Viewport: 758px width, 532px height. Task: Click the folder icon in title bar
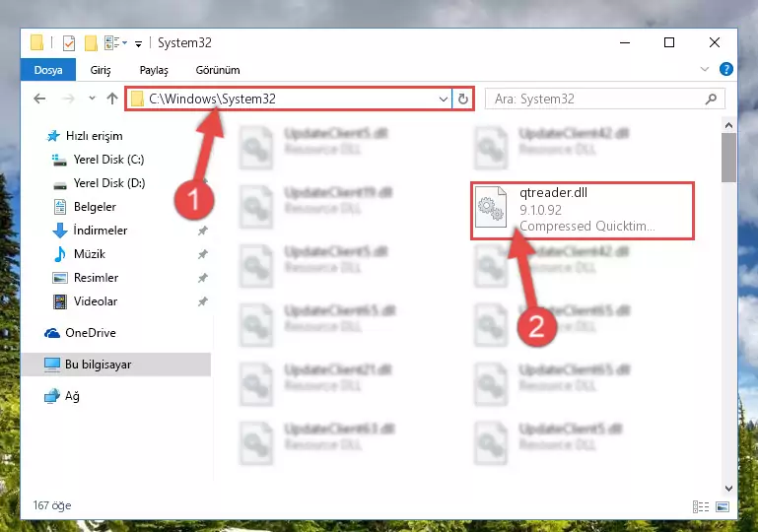click(37, 42)
